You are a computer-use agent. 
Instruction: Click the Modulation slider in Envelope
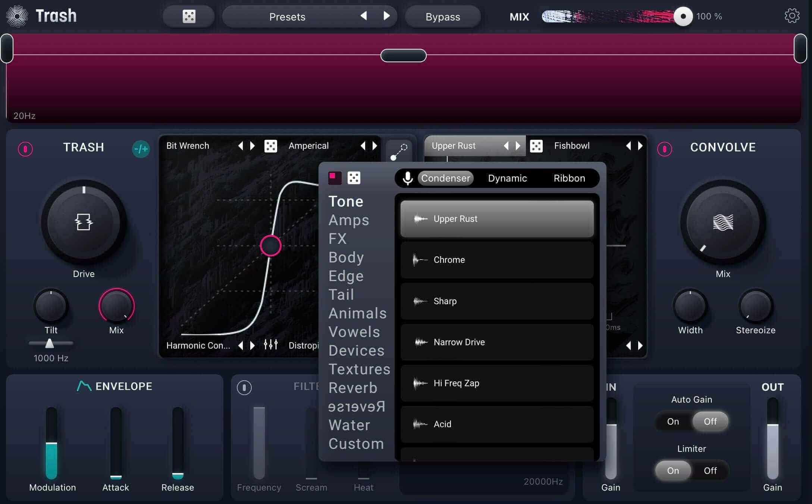[51, 443]
